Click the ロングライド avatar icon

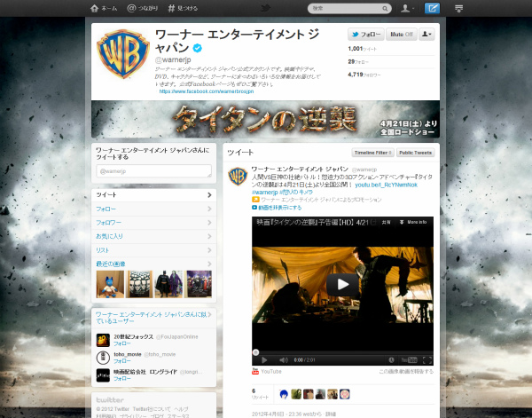point(103,375)
